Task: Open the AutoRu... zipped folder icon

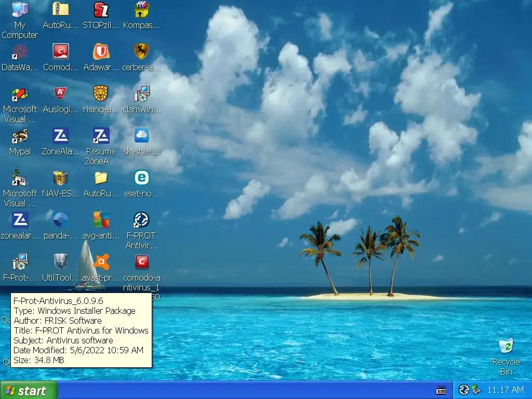Action: 61,9
